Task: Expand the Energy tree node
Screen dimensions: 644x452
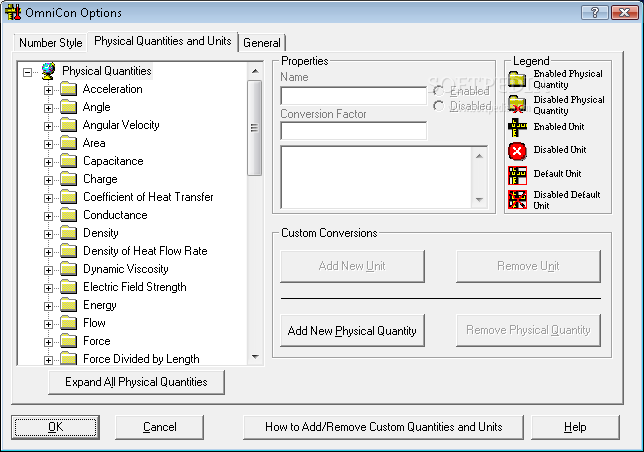Action: [x=48, y=307]
